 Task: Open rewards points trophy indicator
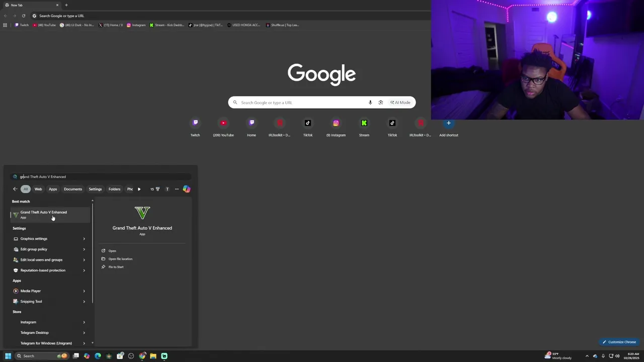(155, 189)
